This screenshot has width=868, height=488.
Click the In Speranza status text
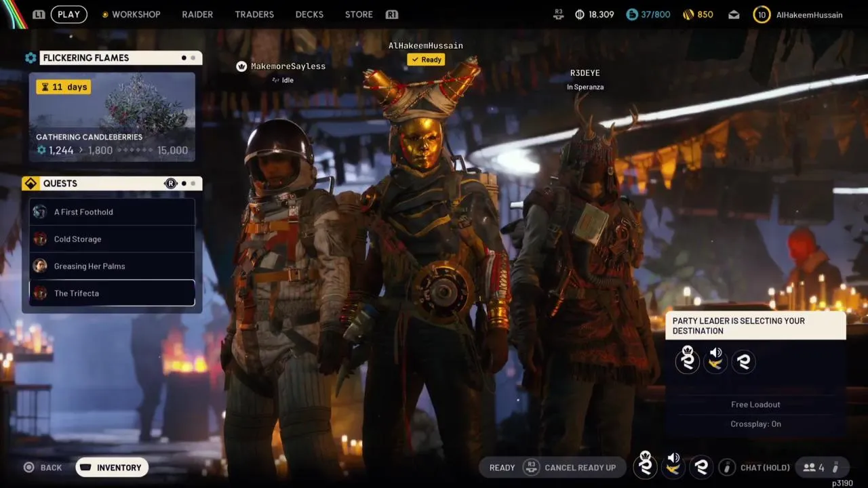pyautogui.click(x=585, y=87)
